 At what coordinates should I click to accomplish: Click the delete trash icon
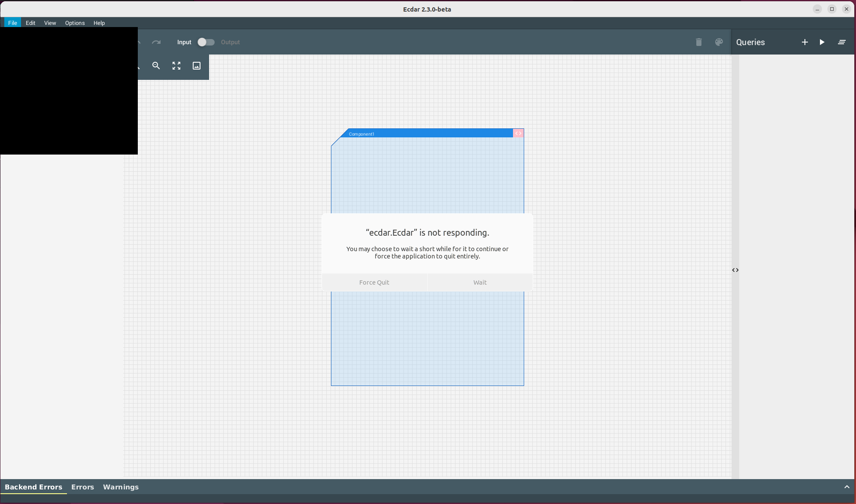tap(699, 42)
